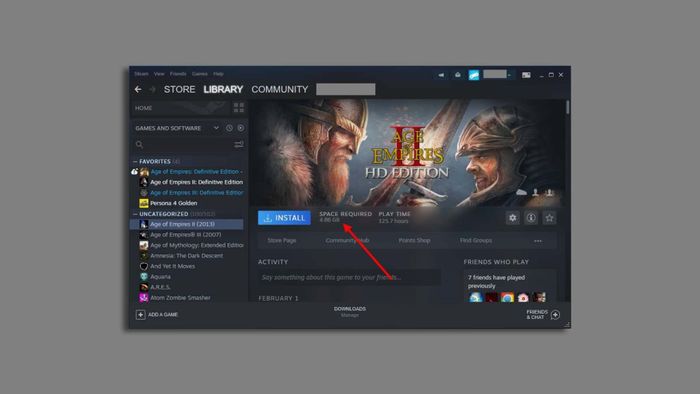Click the blurred profile name tab

coord(346,89)
